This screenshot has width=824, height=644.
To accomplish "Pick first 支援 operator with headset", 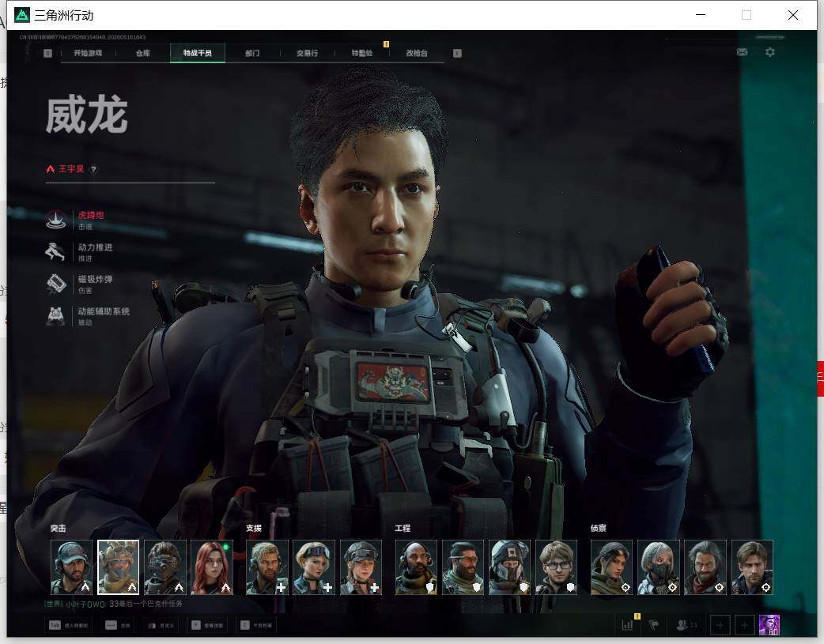I will coord(267,567).
